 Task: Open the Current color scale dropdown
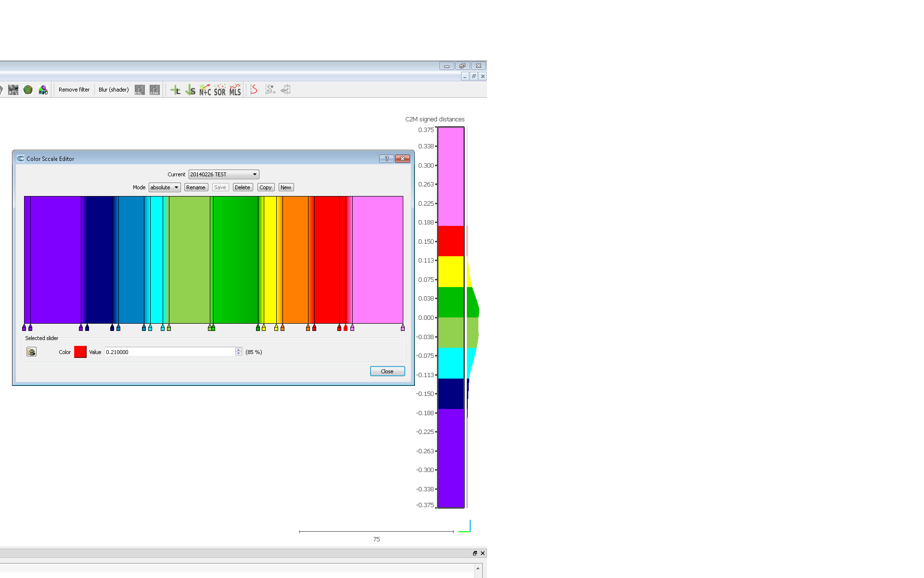224,174
